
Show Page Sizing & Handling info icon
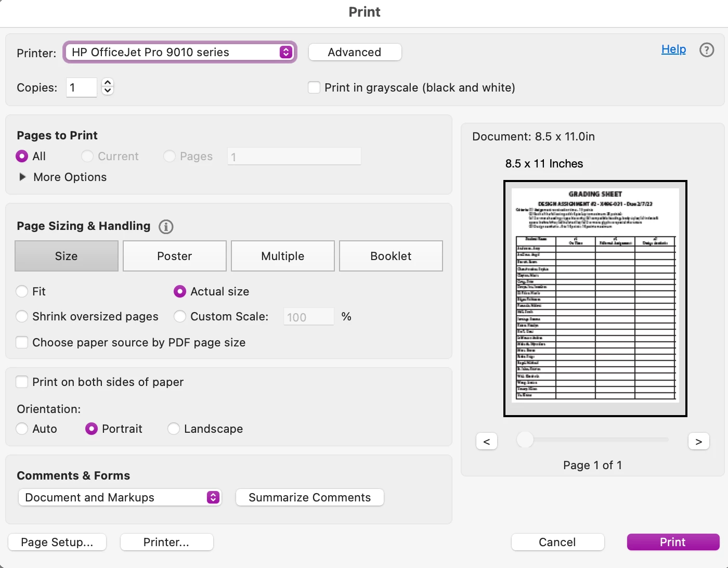[166, 227]
